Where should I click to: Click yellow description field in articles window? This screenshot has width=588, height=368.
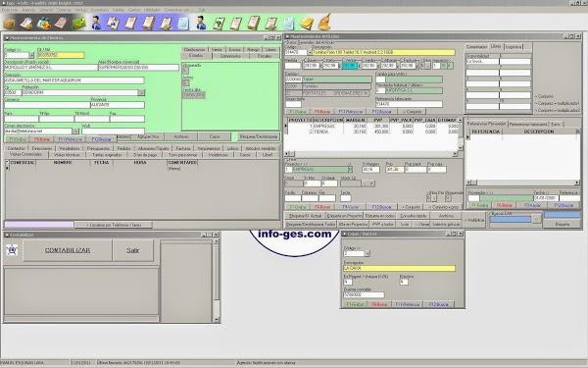point(383,53)
